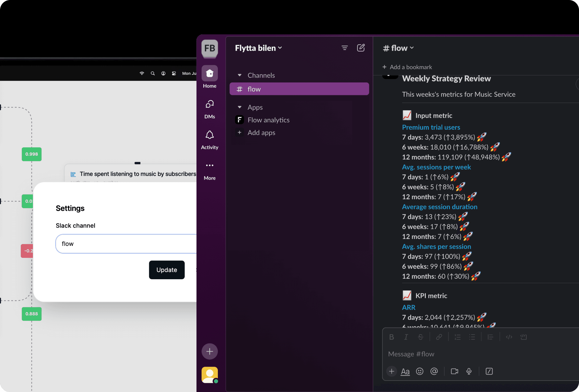Insert an emoji in the message box
This screenshot has height=392, width=579.
point(419,371)
